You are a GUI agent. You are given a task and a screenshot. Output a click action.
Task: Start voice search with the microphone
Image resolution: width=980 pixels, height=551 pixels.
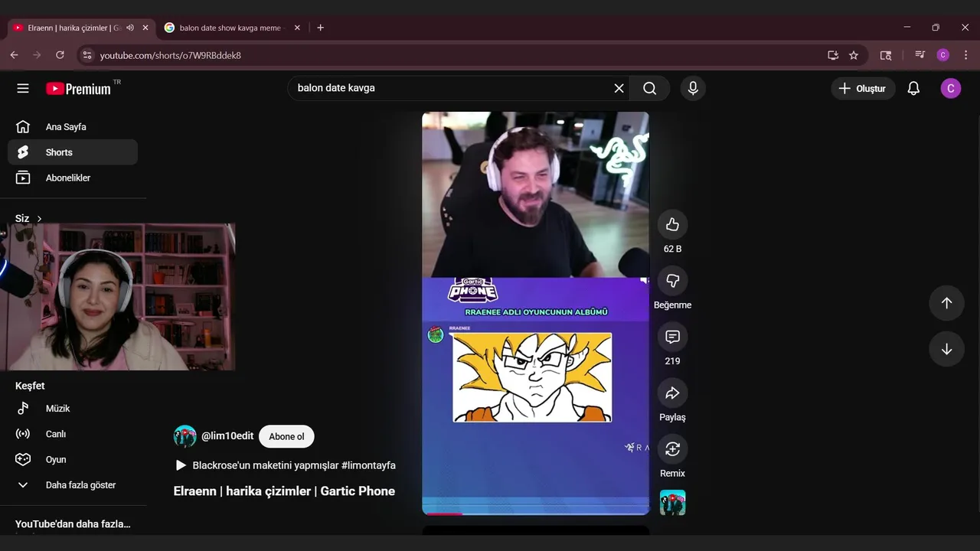pos(693,88)
